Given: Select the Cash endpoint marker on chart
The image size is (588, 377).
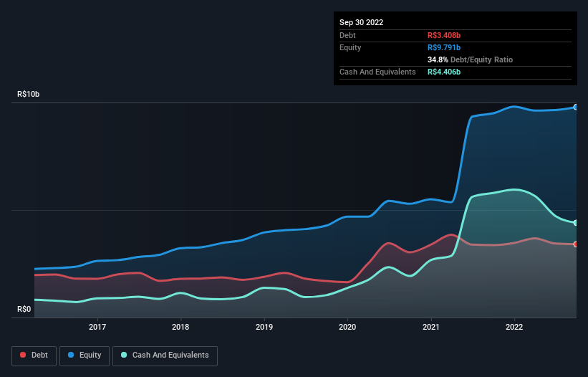Looking at the screenshot, I should coord(576,223).
